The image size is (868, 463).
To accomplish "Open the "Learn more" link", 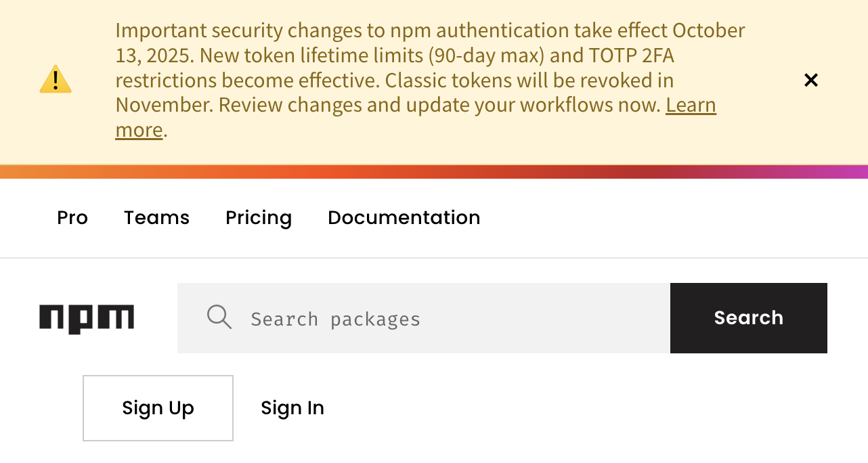I will [691, 105].
